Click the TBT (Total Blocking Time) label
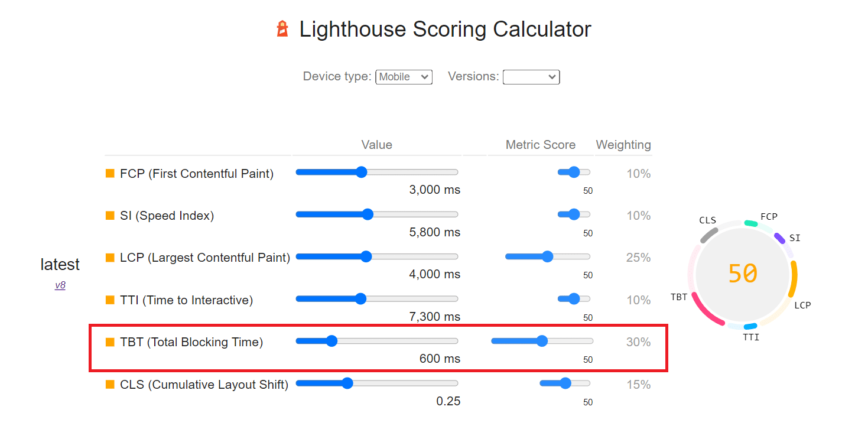Screen dimensions: 868x426 (191, 342)
